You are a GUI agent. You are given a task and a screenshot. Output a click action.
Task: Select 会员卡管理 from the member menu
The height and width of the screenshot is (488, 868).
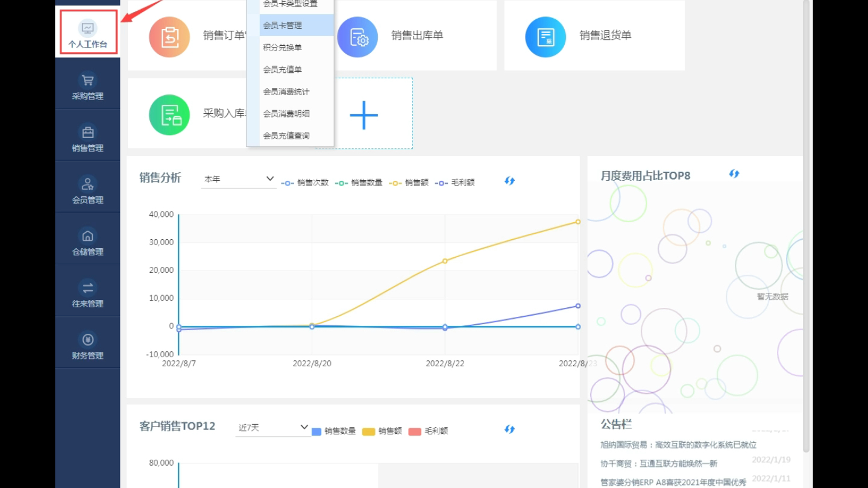pyautogui.click(x=284, y=25)
